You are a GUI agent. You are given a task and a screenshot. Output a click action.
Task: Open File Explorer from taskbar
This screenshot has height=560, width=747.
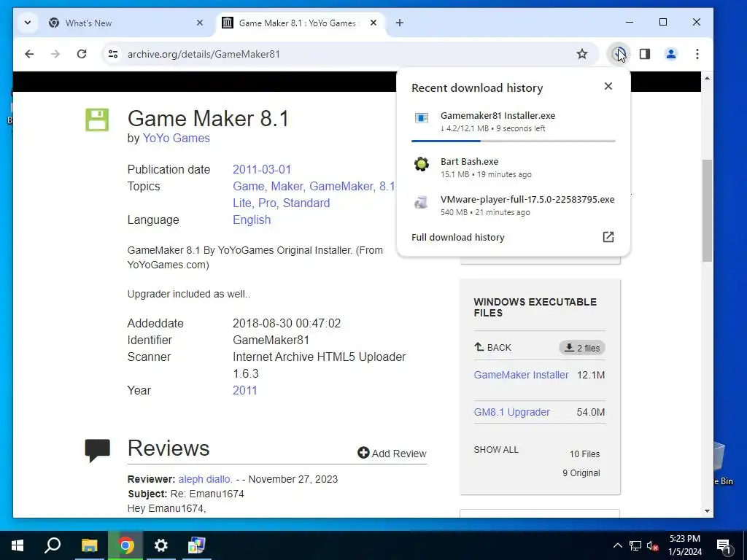[89, 545]
